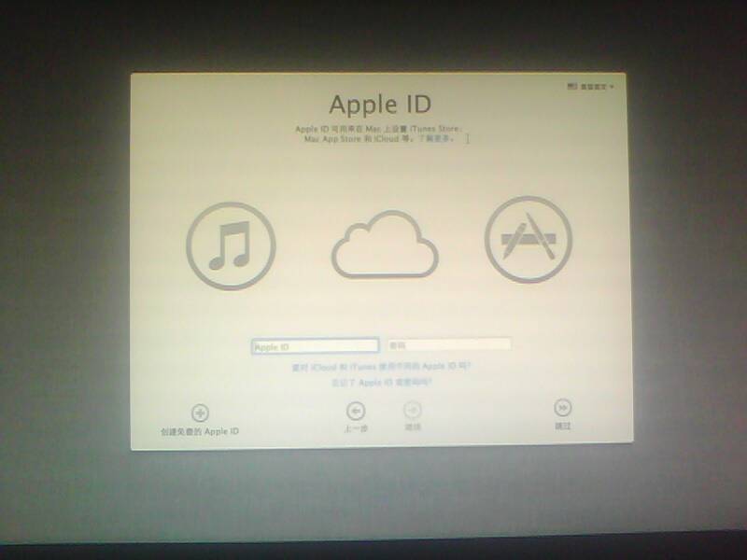Click the US flag icon at top right
Image resolution: width=747 pixels, height=560 pixels.
(571, 86)
